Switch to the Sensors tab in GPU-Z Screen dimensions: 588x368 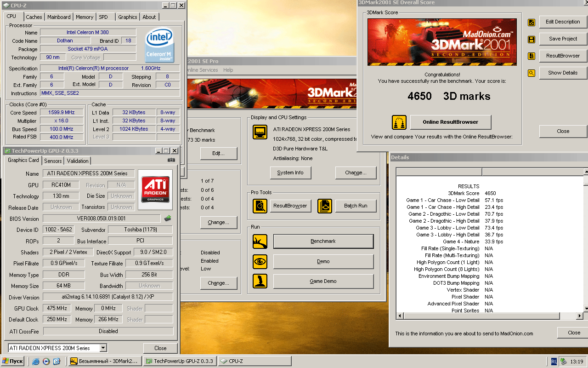click(53, 161)
